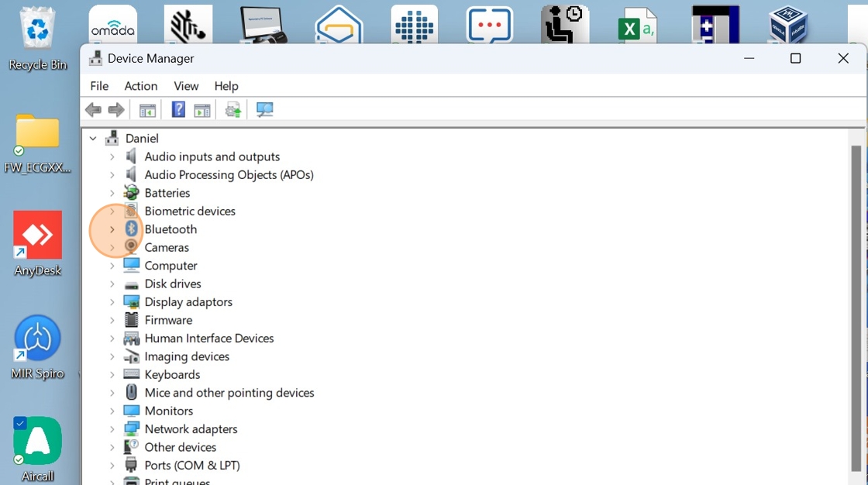
Task: Click the mouse icon beside Mice and other pointing devices
Action: click(x=131, y=392)
